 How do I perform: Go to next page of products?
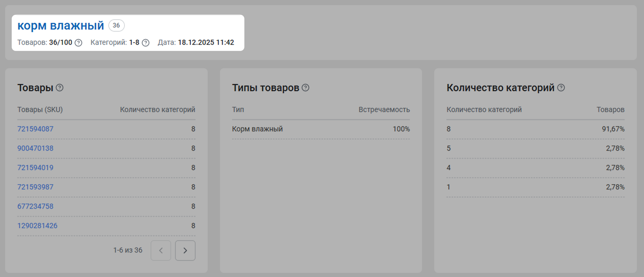click(x=185, y=251)
